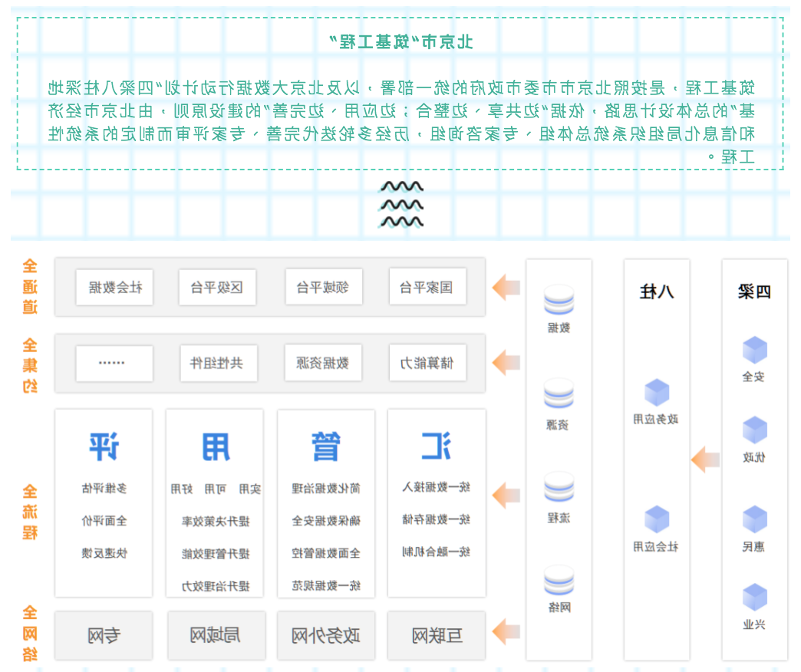Open the 领域平台 box

pos(323,287)
